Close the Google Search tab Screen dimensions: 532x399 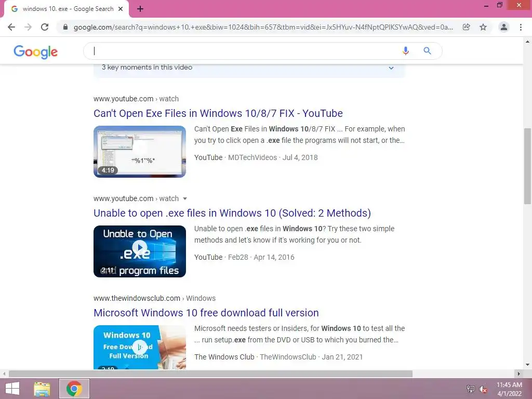point(121,9)
